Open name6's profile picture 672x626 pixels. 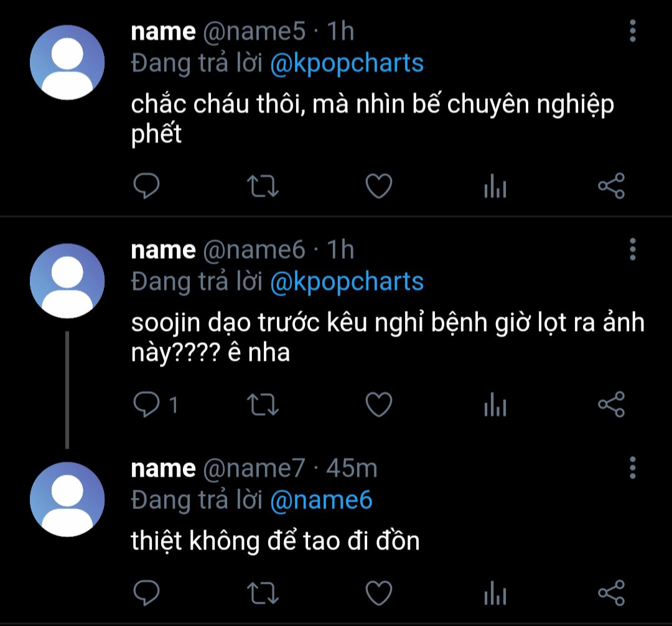click(x=67, y=281)
